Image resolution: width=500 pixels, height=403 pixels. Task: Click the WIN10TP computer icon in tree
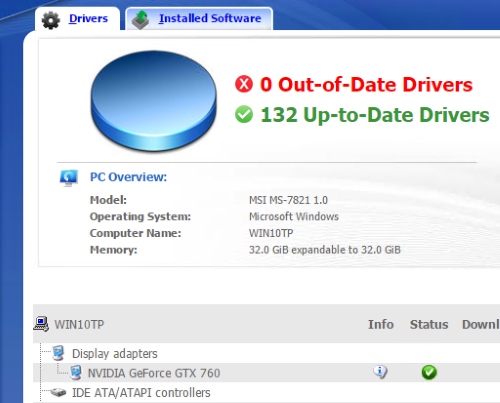[41, 324]
